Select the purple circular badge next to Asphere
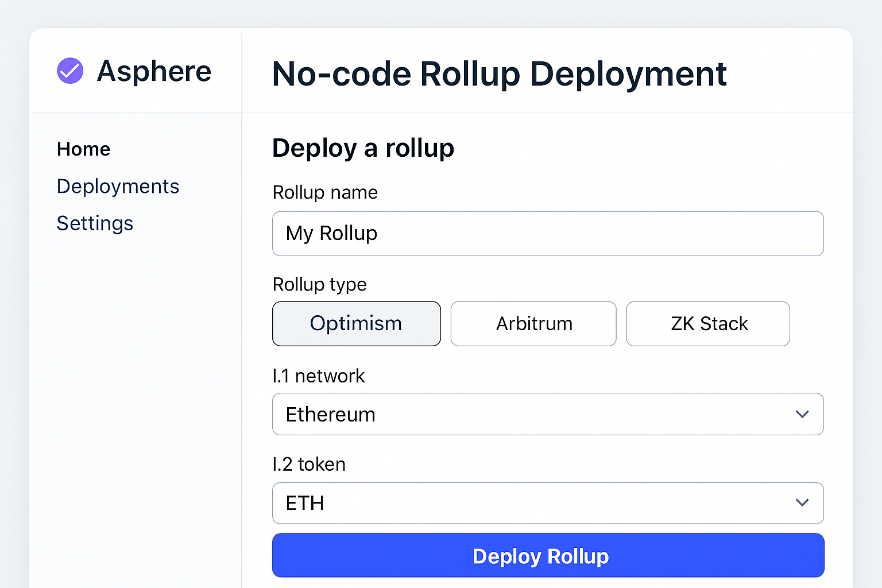This screenshot has width=882, height=588. pos(69,71)
